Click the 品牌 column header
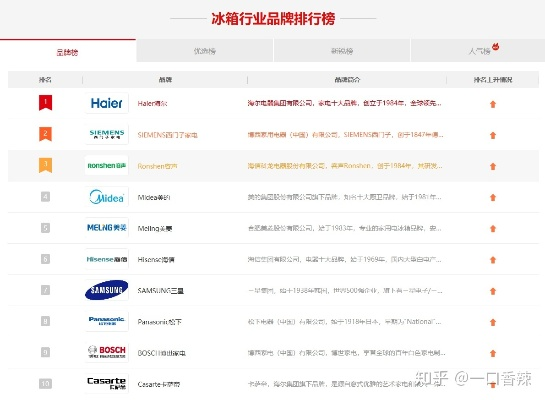Image resolution: width=545 pixels, height=400 pixels. point(165,80)
